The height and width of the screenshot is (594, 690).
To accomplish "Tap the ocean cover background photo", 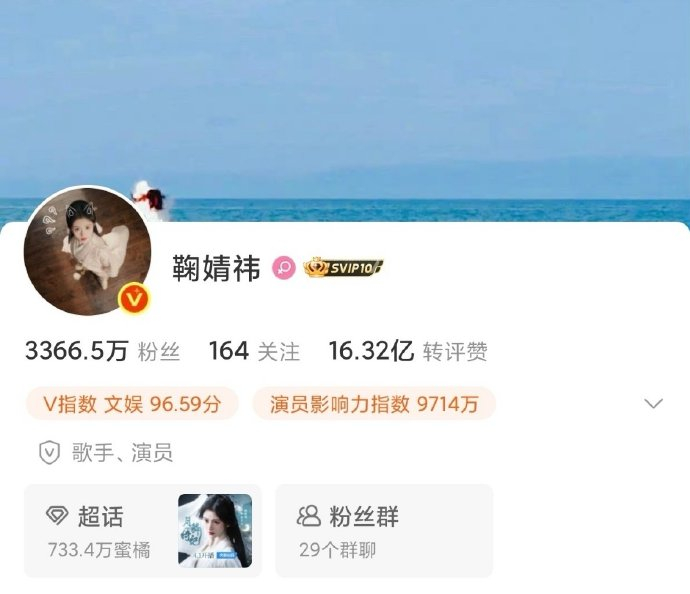I will (345, 101).
